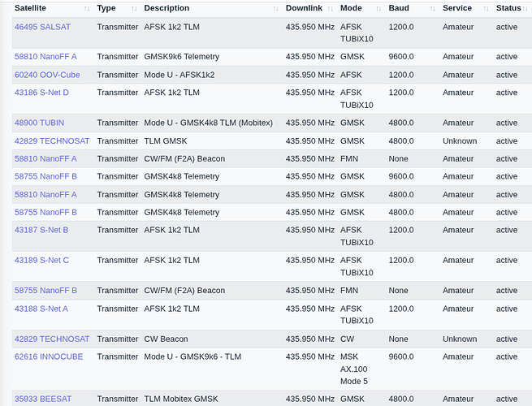
Task: Visit the 43188 S-Net A link
Action: [41, 309]
